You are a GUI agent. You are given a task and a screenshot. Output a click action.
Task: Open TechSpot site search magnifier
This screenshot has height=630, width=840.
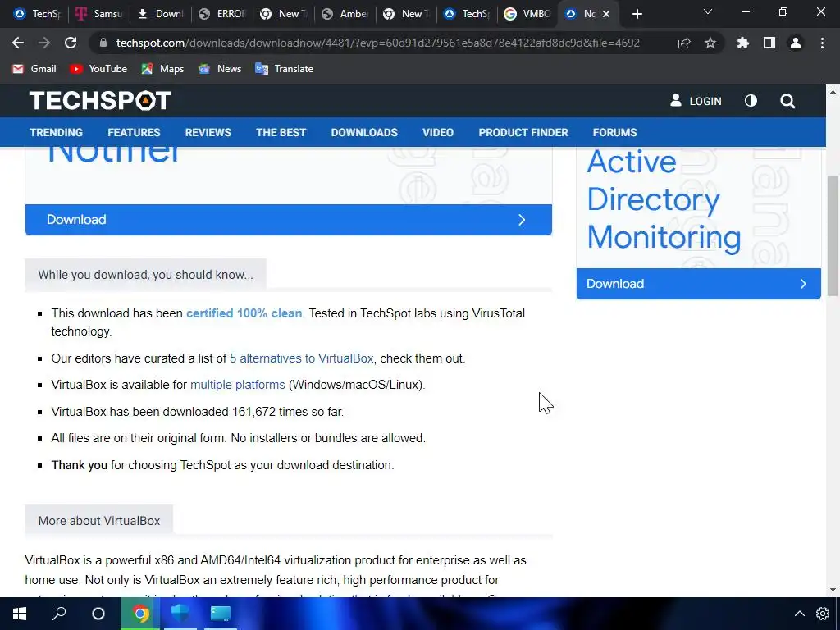coord(787,101)
